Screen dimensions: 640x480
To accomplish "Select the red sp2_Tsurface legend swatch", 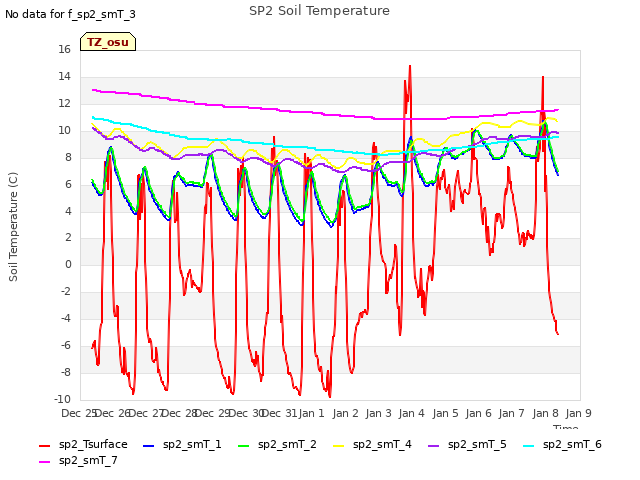I will pos(44,446).
